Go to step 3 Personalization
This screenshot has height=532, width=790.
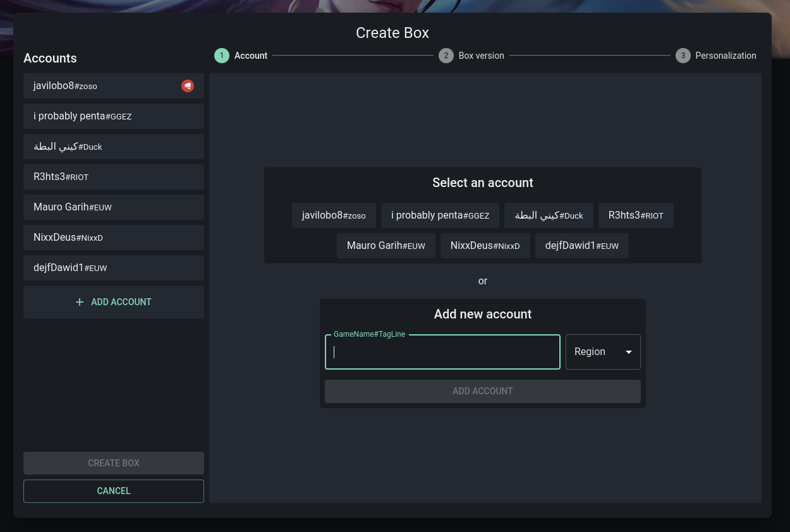[715, 56]
